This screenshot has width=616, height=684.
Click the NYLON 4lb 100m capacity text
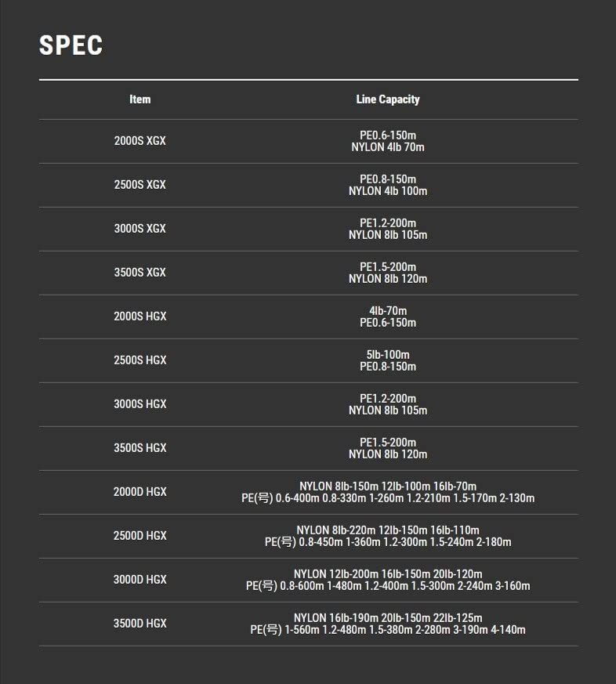point(388,191)
